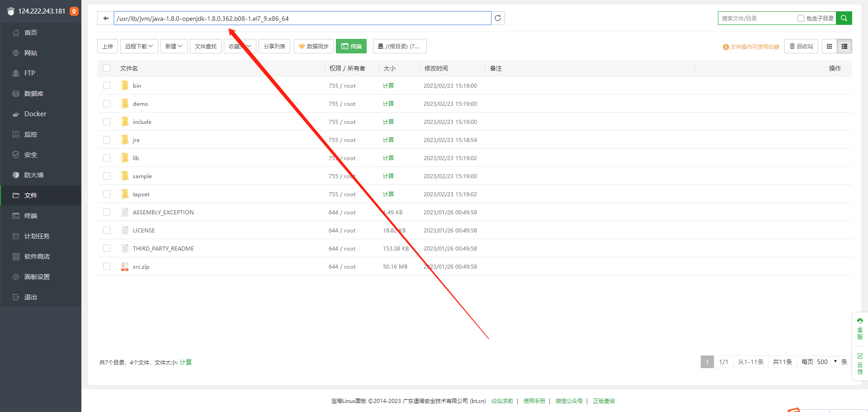Open the root directory disk button
Screen dimensions: 868x412
point(400,46)
